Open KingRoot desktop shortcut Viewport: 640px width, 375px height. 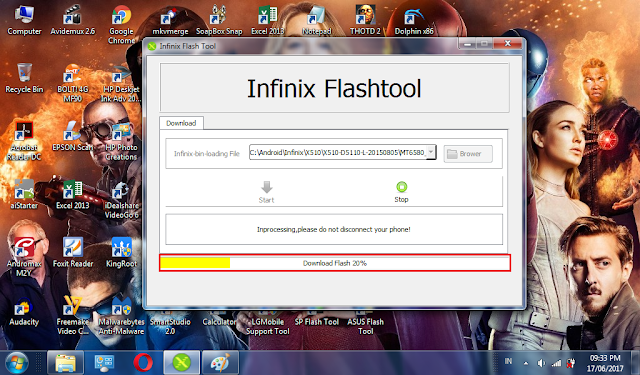tap(121, 253)
